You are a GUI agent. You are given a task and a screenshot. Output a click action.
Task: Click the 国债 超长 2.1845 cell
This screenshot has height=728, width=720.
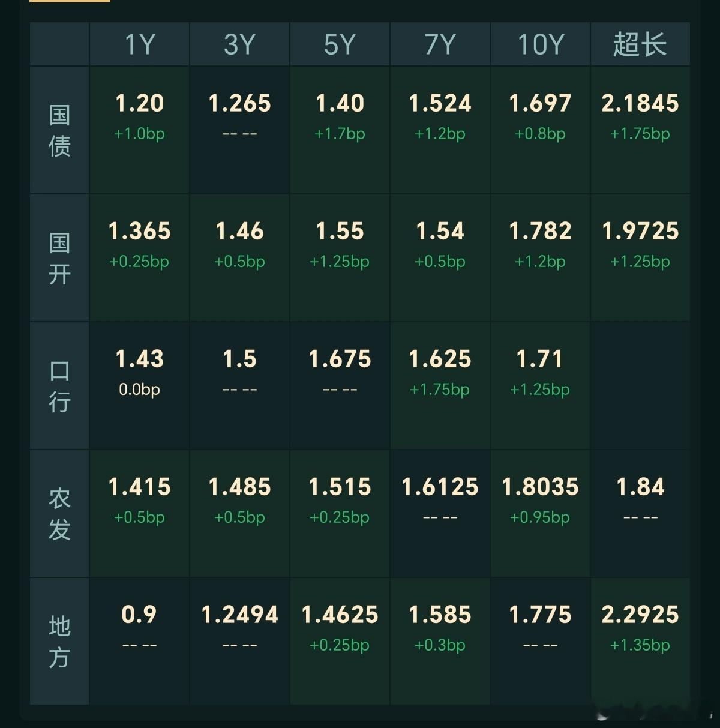point(640,130)
